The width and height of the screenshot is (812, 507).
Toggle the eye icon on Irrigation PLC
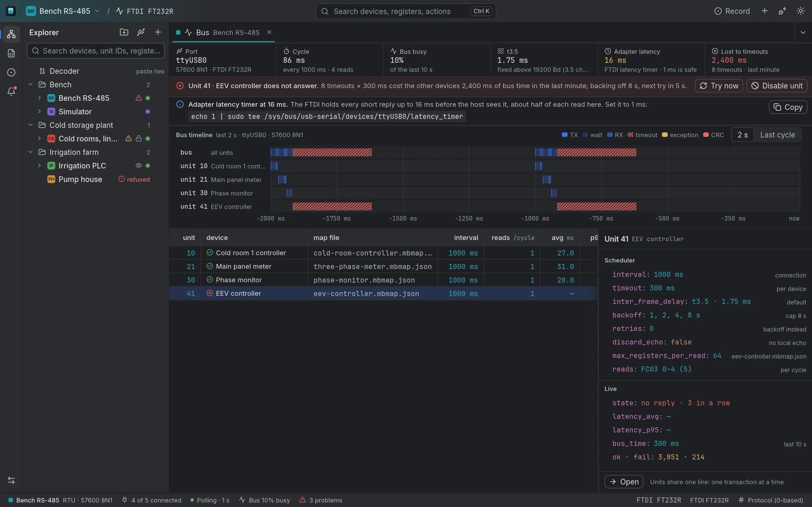click(x=139, y=165)
